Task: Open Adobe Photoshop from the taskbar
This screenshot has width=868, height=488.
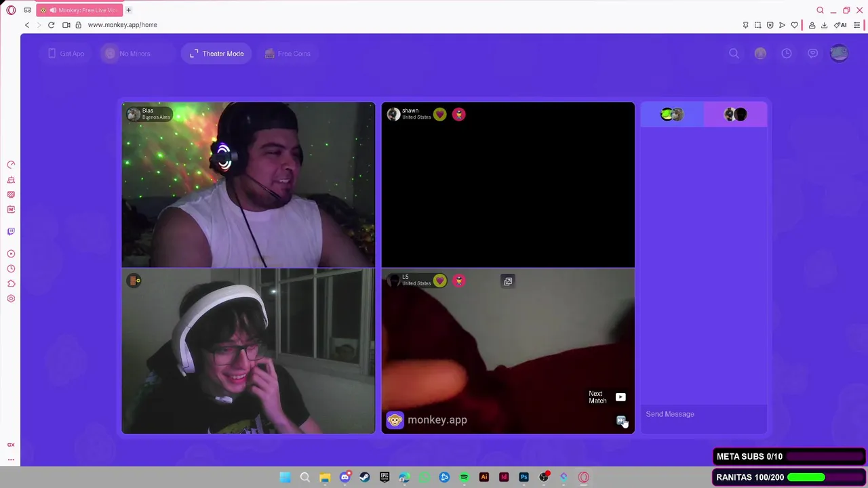Action: pos(524,477)
